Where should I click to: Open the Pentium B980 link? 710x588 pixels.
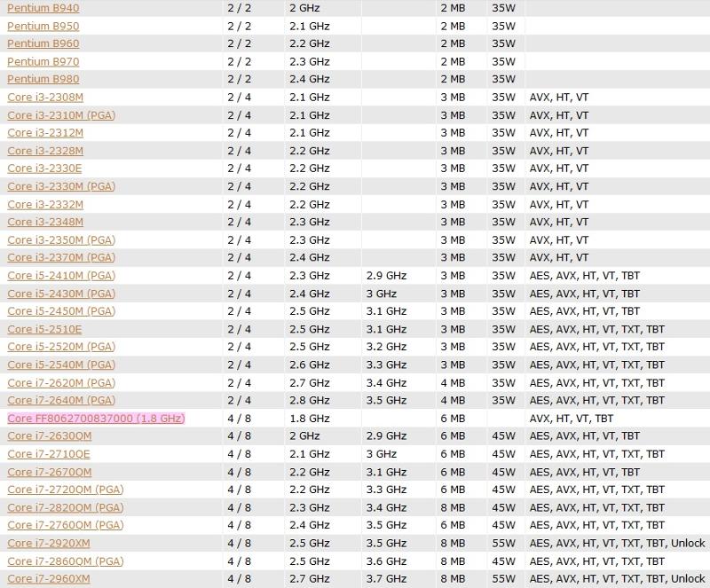pos(43,79)
